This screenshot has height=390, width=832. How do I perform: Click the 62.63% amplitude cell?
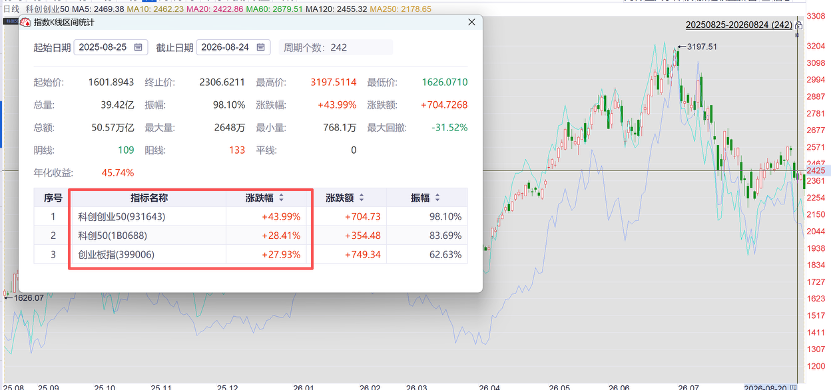pos(445,255)
